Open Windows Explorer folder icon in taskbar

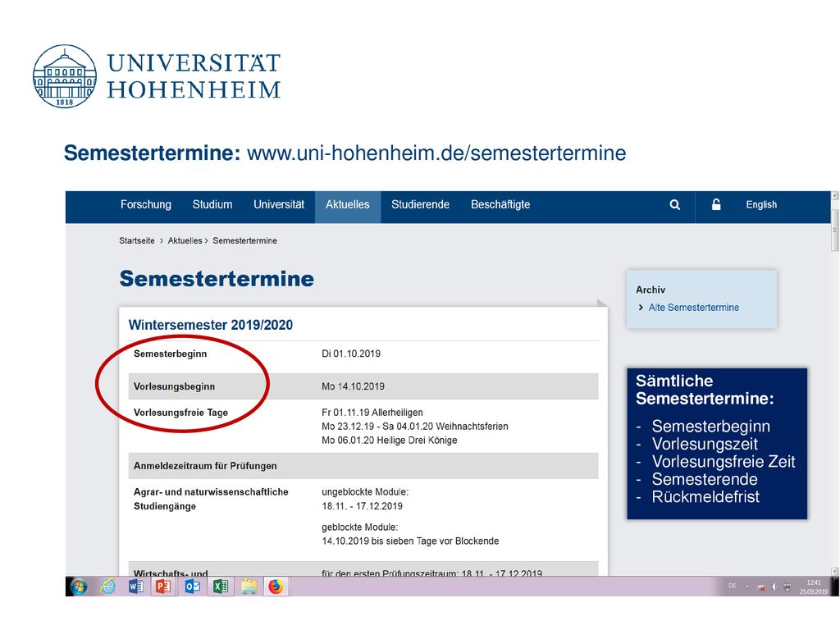[249, 587]
